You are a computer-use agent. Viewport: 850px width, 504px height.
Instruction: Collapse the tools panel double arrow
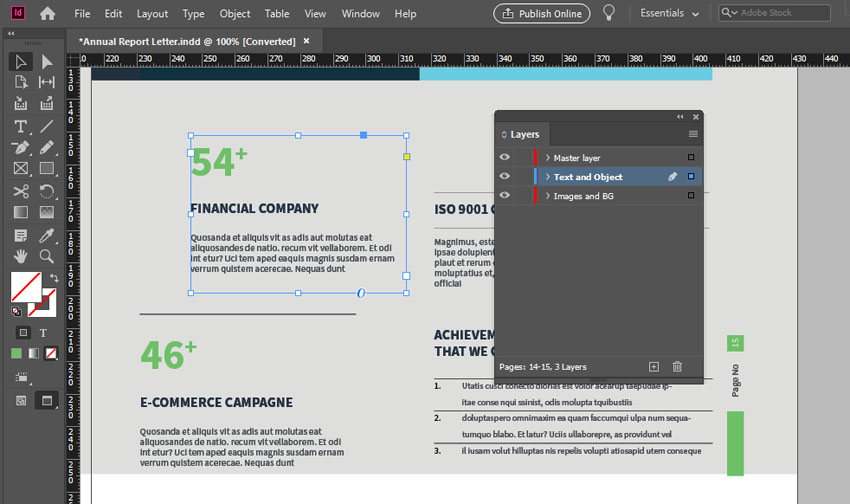11,34
